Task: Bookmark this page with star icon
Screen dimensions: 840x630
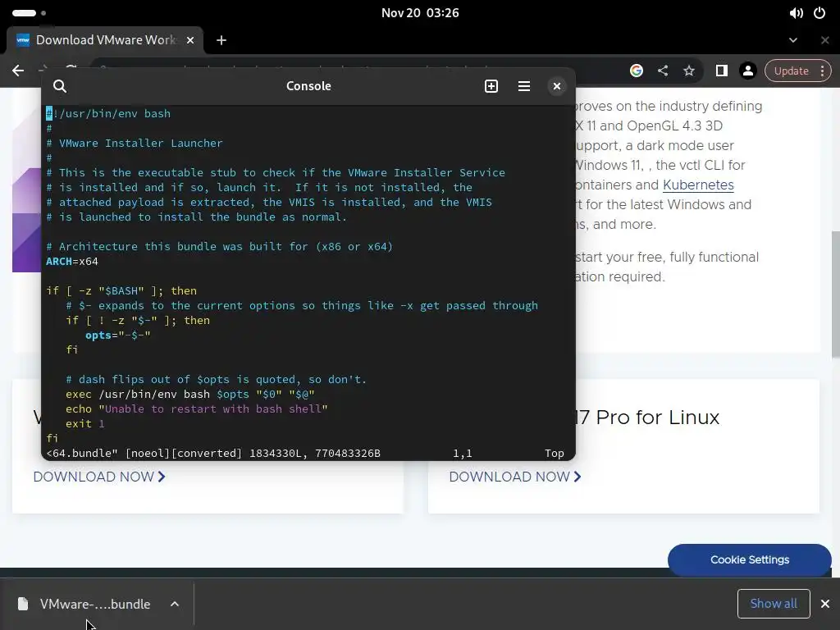Action: [689, 71]
